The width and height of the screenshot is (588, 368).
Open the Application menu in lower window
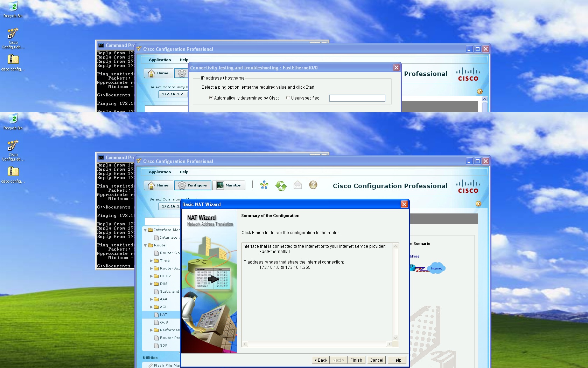coord(160,172)
